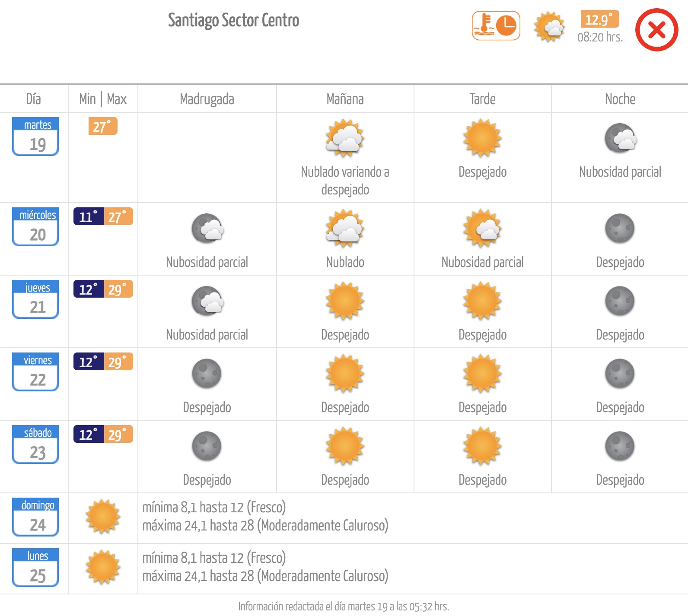
Task: Click the Madrugada column header
Action: pyautogui.click(x=207, y=99)
